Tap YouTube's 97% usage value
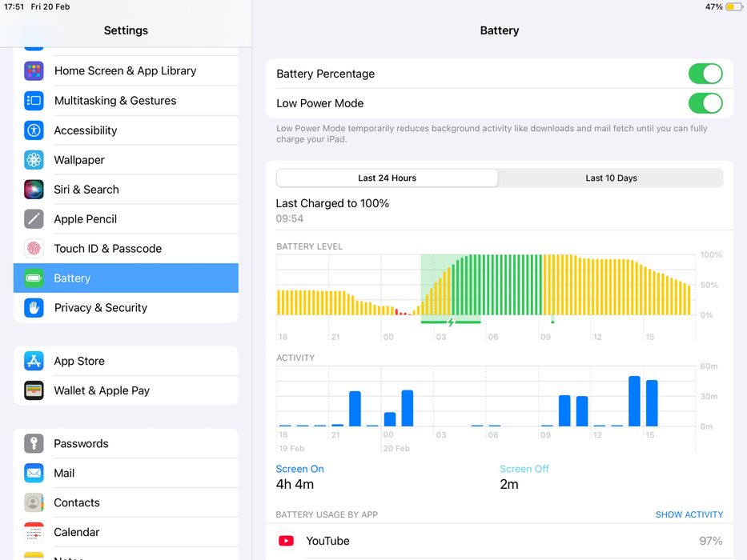 point(711,541)
